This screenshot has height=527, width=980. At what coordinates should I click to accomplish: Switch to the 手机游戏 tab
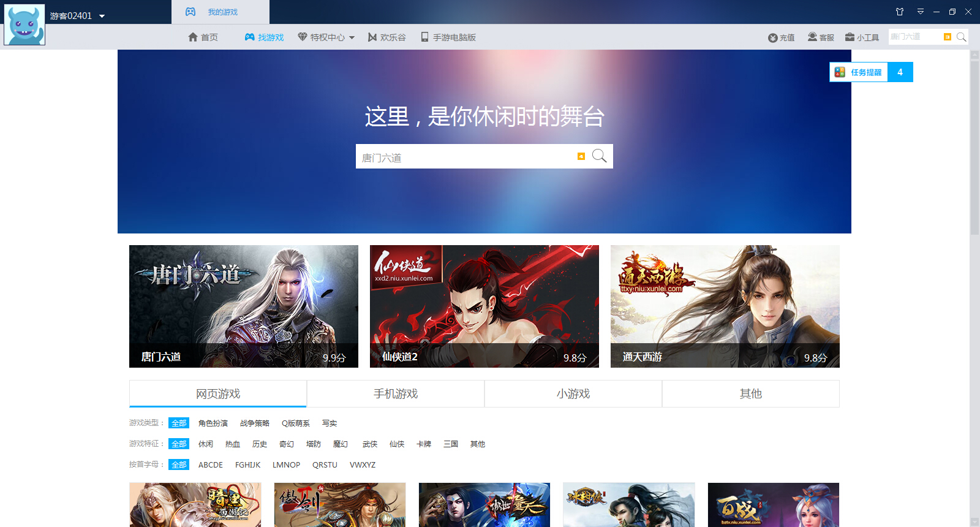coord(396,394)
